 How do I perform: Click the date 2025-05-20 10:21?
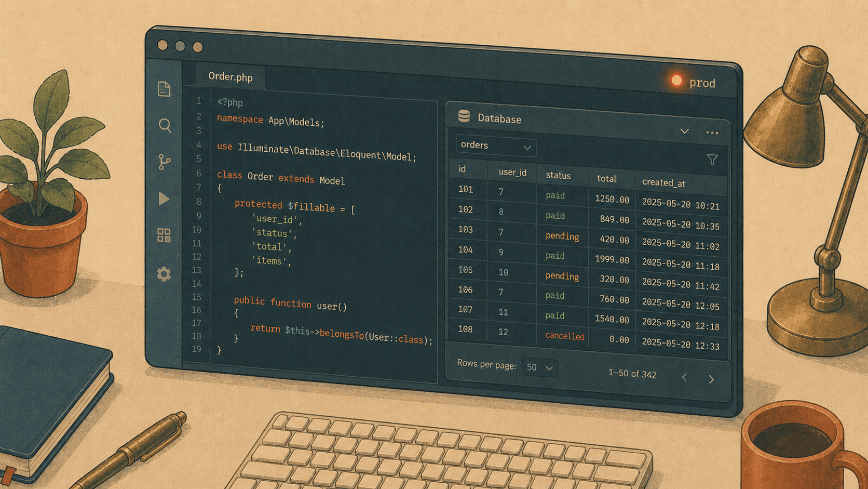pos(681,204)
